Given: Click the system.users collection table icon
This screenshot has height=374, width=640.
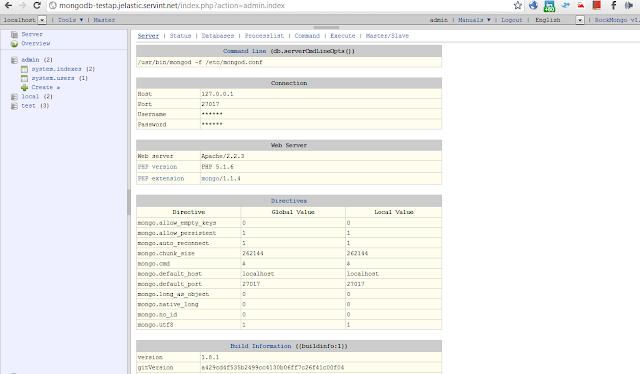Looking at the screenshot, I should pyautogui.click(x=24, y=78).
